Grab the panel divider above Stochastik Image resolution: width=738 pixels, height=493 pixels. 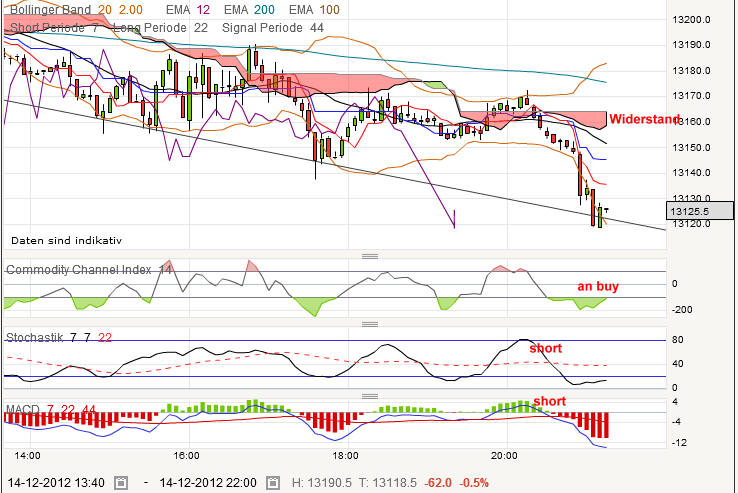(370, 324)
